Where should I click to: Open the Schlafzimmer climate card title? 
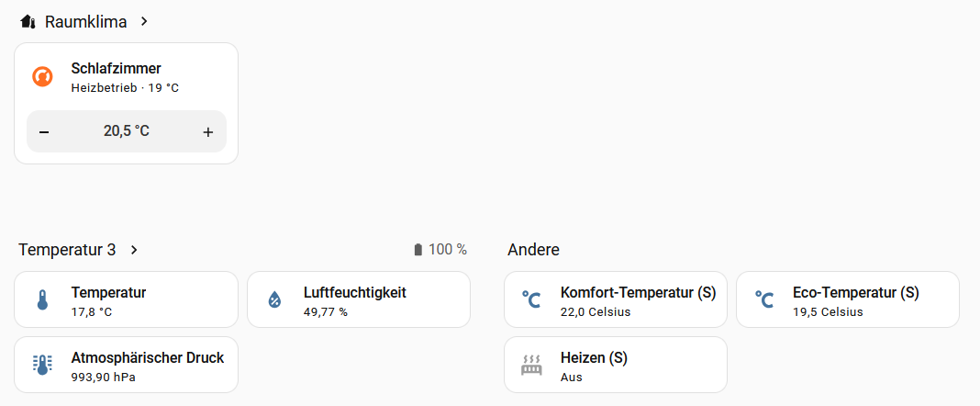(x=116, y=69)
